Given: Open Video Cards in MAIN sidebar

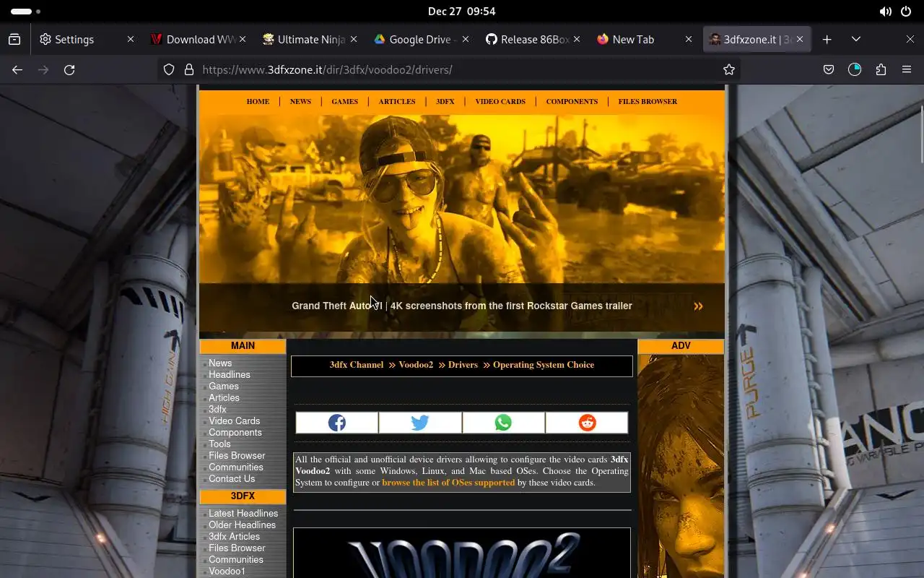Looking at the screenshot, I should pyautogui.click(x=234, y=421).
